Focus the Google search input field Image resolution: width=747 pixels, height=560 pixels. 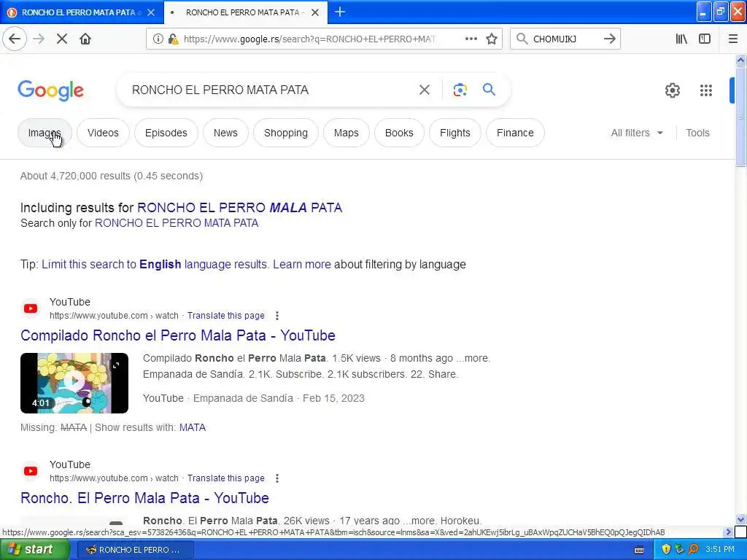271,90
